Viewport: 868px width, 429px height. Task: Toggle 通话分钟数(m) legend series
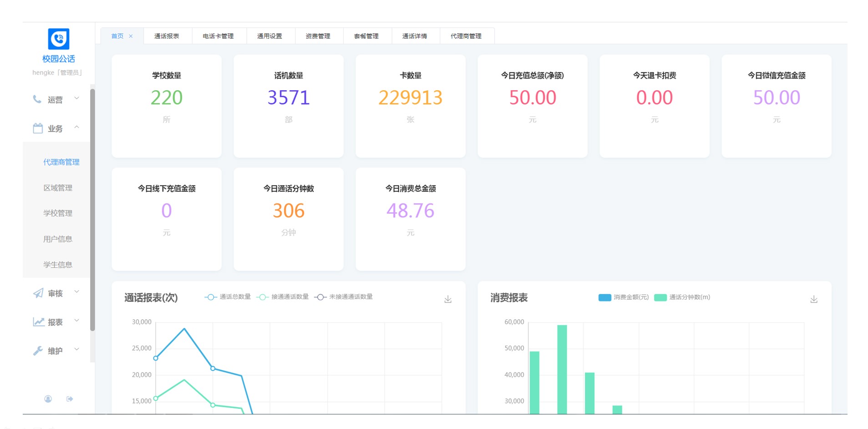(x=682, y=297)
